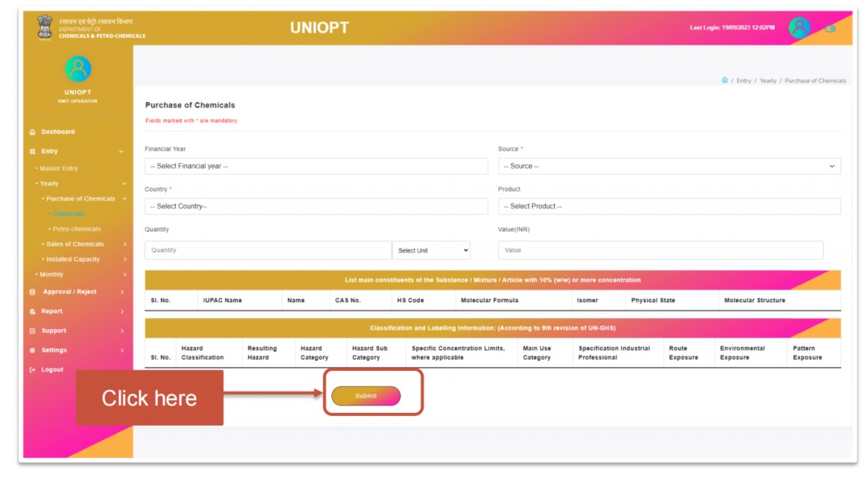Expand the Installed Capacity arrow
The image size is (868, 477).
124,259
